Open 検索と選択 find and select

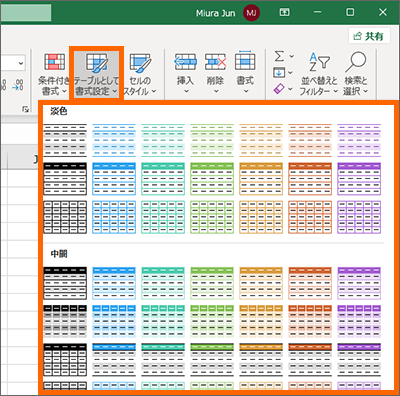[x=356, y=74]
